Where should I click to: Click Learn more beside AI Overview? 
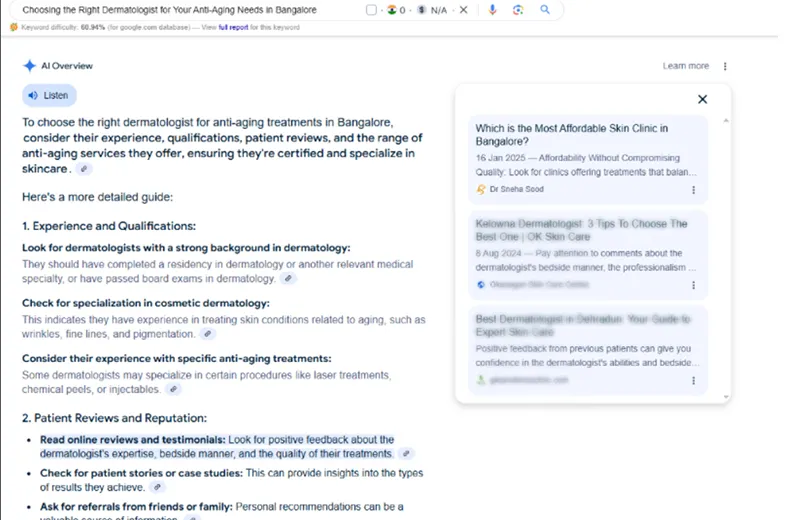[x=685, y=66]
